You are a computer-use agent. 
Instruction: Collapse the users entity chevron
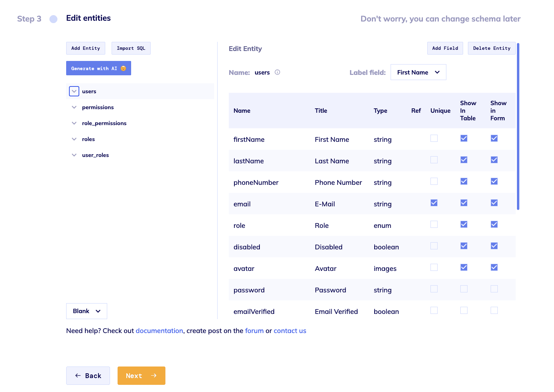pos(74,91)
